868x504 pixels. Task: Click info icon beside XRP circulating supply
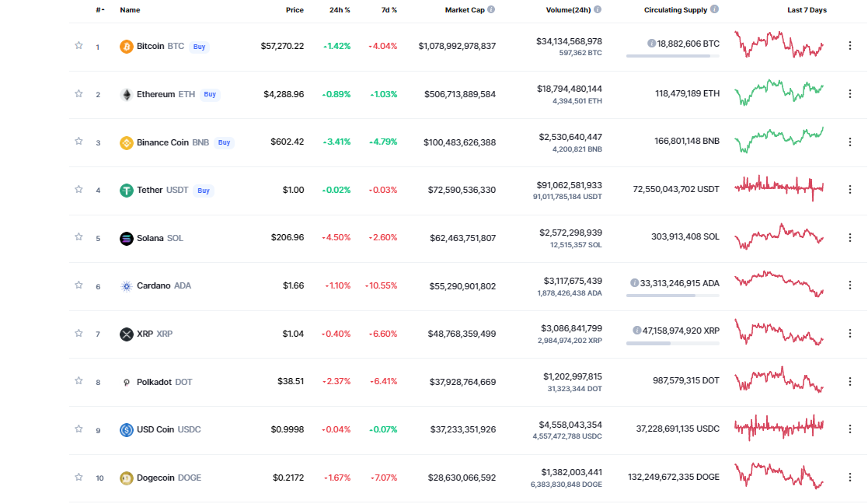[x=637, y=331]
